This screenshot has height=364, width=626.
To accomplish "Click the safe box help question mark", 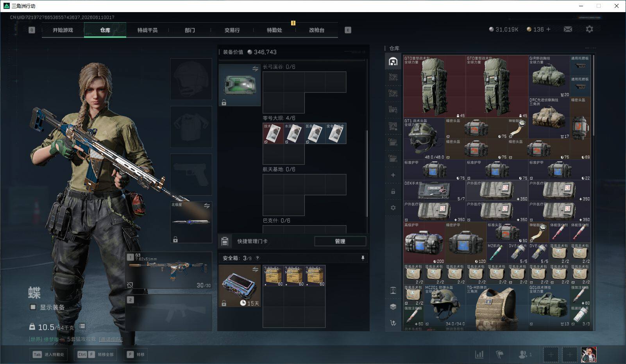I will tap(257, 258).
